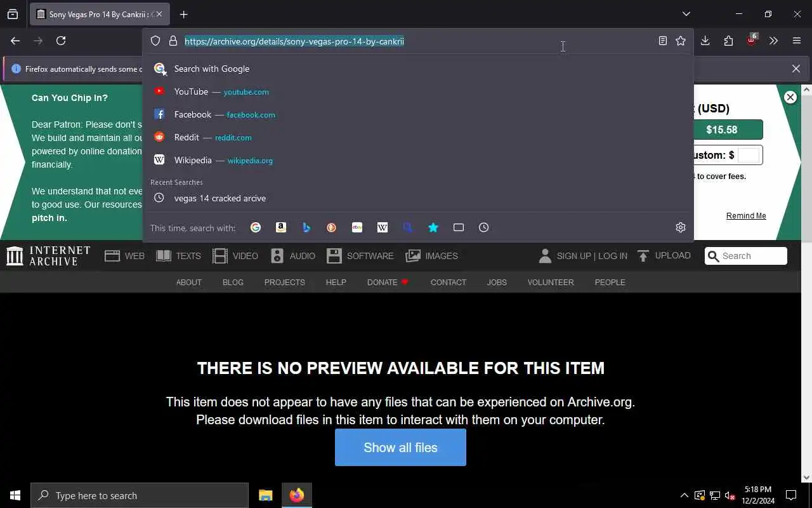This screenshot has width=812, height=508.
Task: Open Firefox View icon in tab bar
Action: click(13, 14)
